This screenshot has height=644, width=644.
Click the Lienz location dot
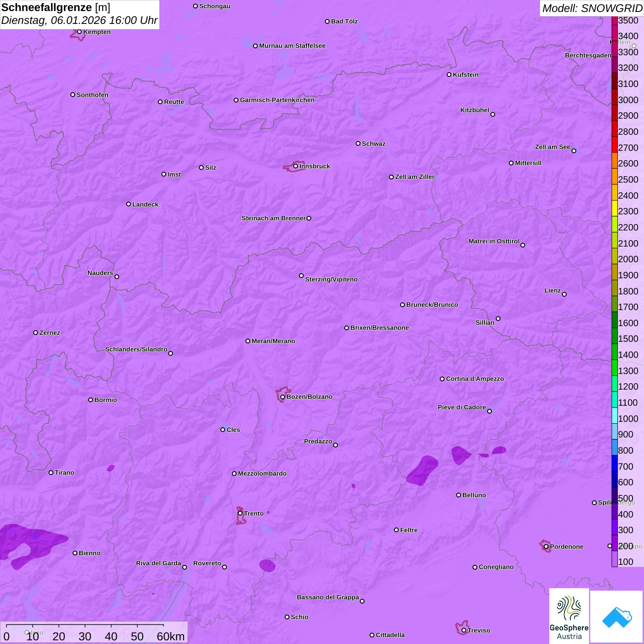point(564,294)
